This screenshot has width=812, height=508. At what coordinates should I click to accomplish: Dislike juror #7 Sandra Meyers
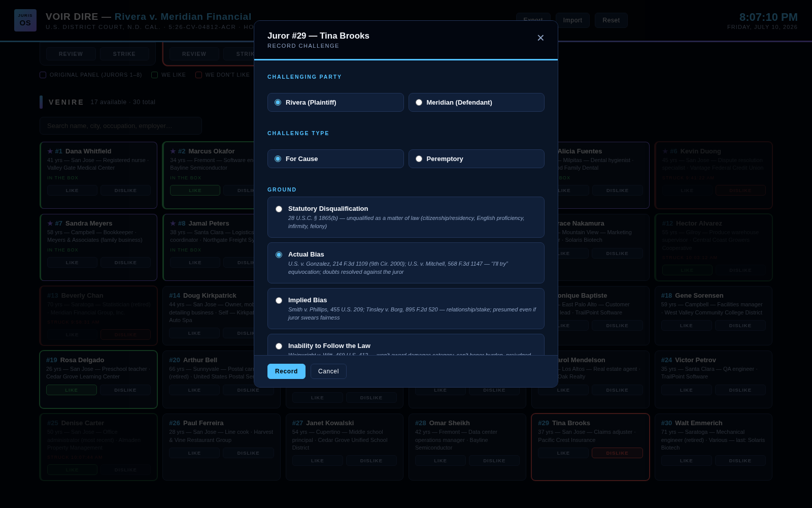pyautogui.click(x=125, y=263)
